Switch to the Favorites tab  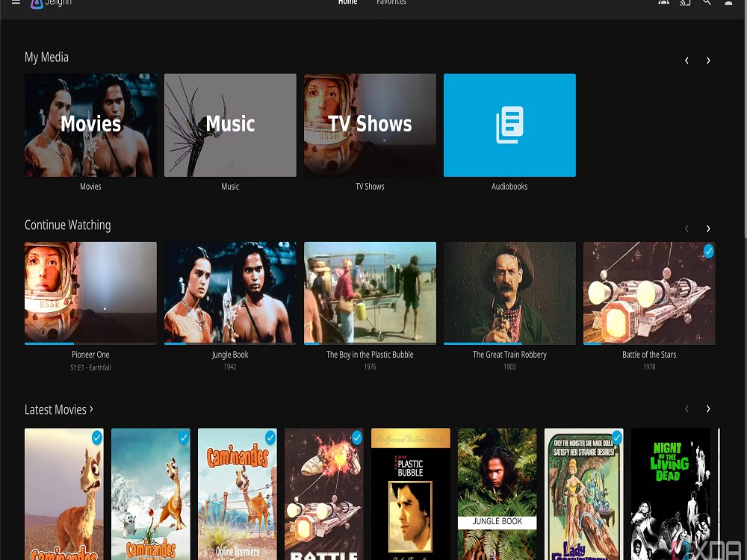click(391, 2)
